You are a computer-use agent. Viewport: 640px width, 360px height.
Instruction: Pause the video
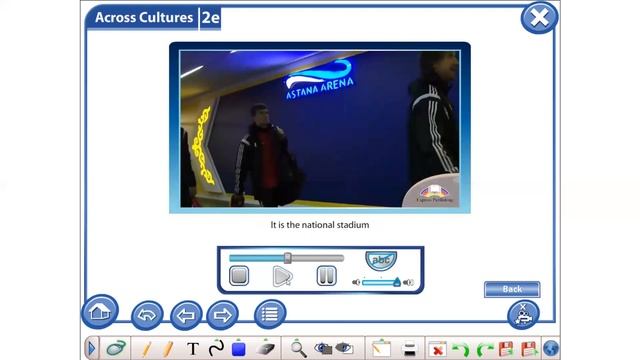[x=327, y=276]
